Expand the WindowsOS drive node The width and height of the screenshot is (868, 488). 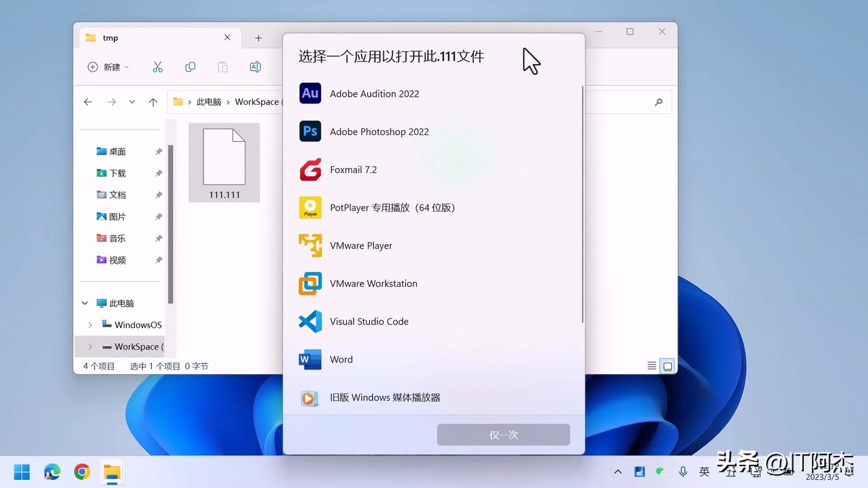[91, 325]
